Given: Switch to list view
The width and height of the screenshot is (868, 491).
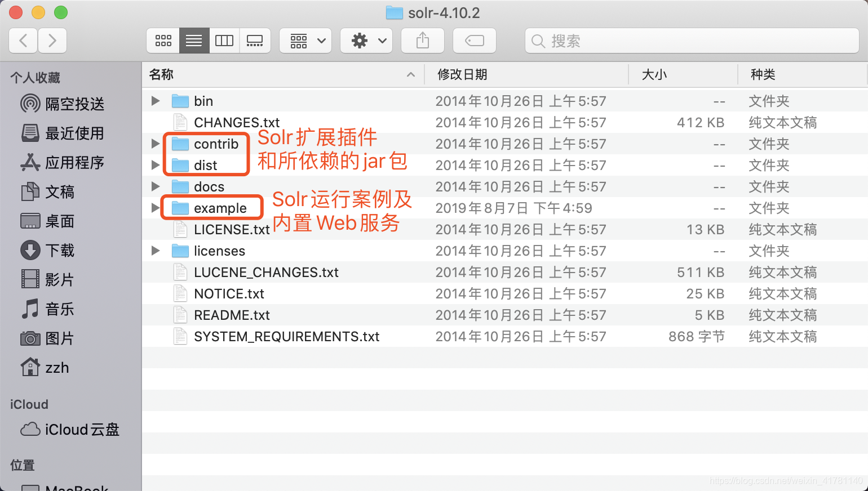Looking at the screenshot, I should (194, 41).
